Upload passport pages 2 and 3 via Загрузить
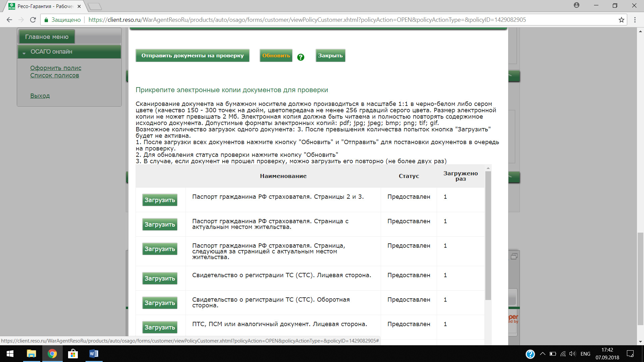The width and height of the screenshot is (644, 362). 160,200
